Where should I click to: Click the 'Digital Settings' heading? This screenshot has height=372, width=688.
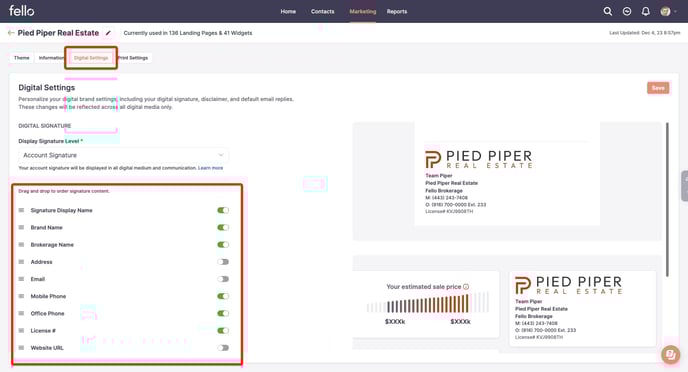click(x=47, y=87)
